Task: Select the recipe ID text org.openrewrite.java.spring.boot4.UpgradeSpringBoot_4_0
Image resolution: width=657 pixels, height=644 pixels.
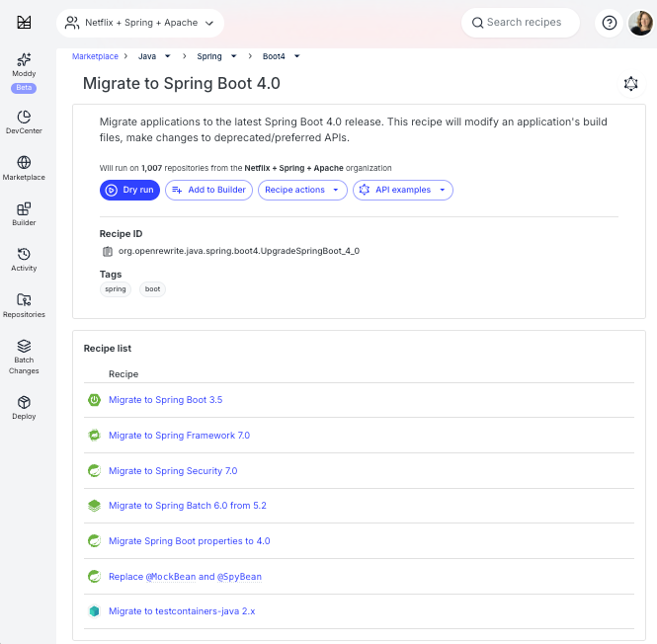Action: 239,251
